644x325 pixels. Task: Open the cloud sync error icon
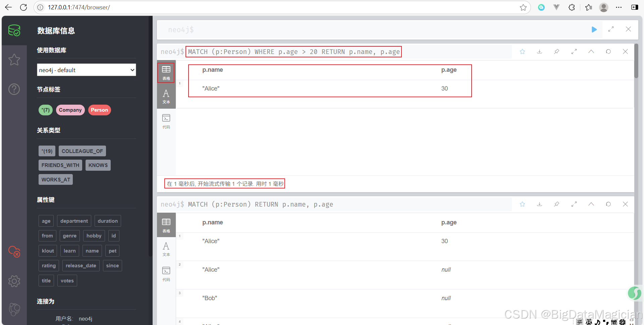14,252
